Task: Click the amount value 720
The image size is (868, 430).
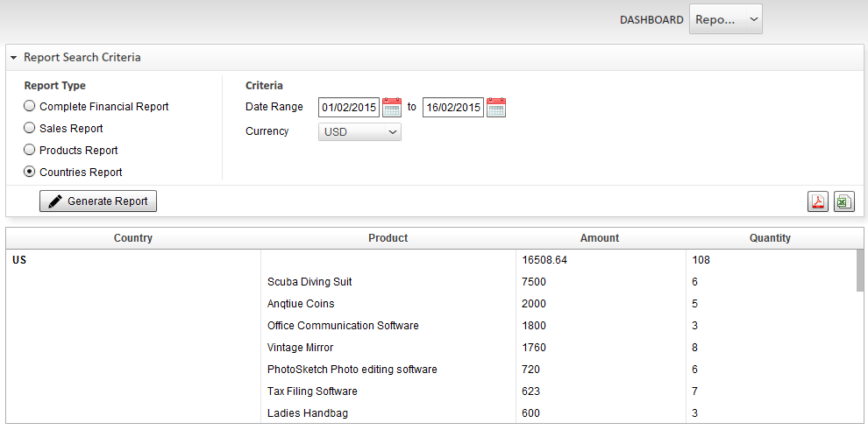Action: click(x=530, y=370)
